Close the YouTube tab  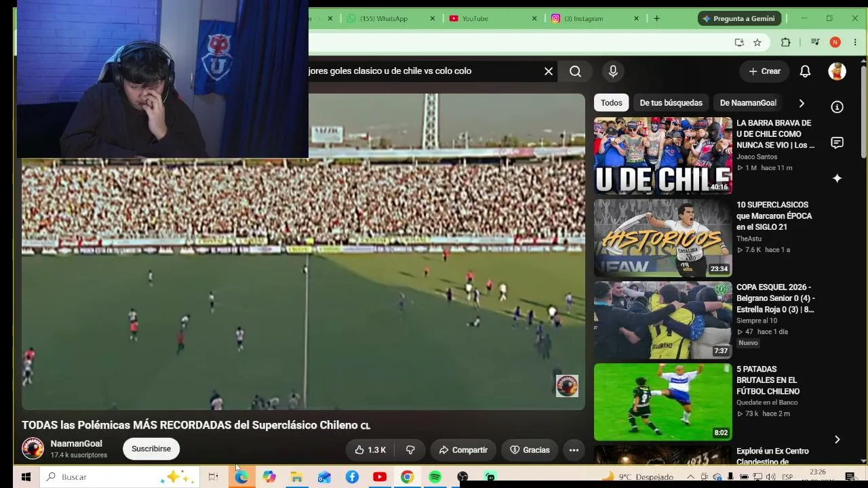[534, 18]
